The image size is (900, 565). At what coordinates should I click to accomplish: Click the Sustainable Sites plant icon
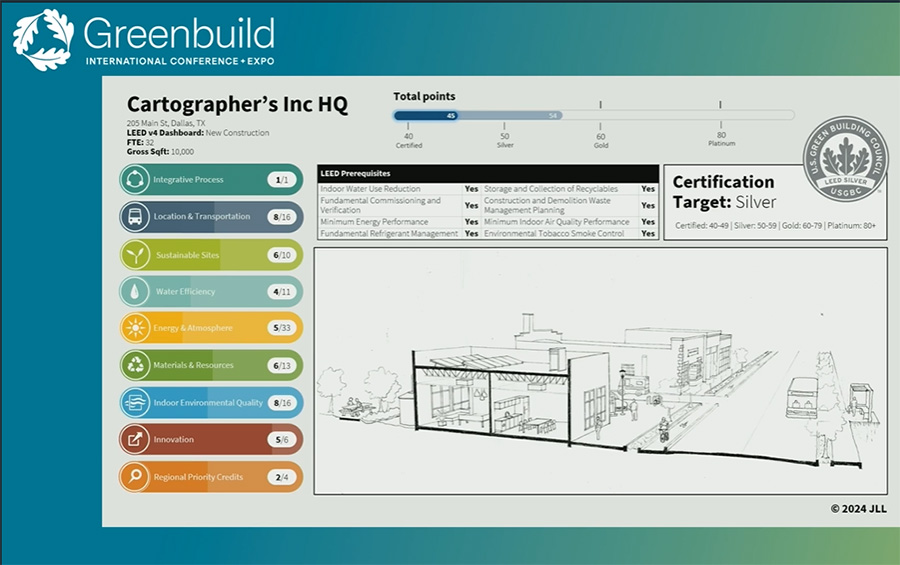coord(135,255)
